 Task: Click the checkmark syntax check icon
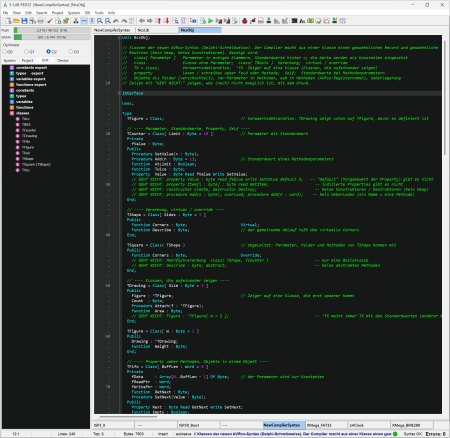click(x=50, y=21)
